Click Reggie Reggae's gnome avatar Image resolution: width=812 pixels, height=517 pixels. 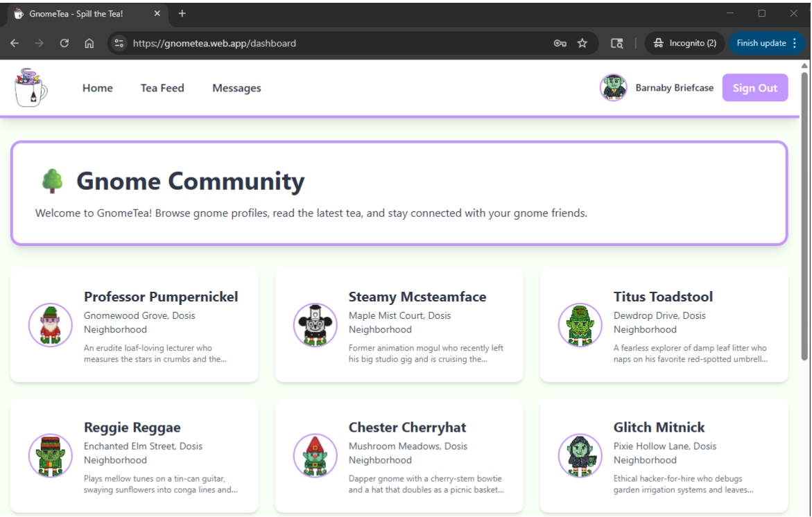tap(50, 455)
